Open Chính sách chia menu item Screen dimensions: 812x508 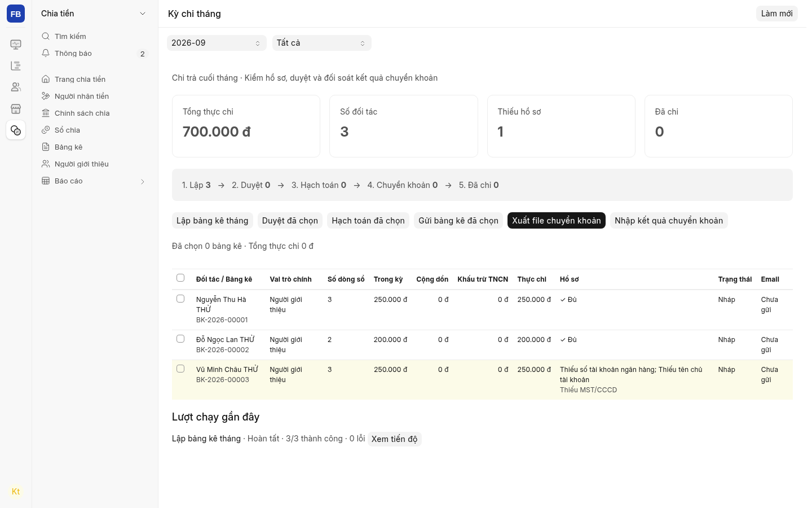95,113
